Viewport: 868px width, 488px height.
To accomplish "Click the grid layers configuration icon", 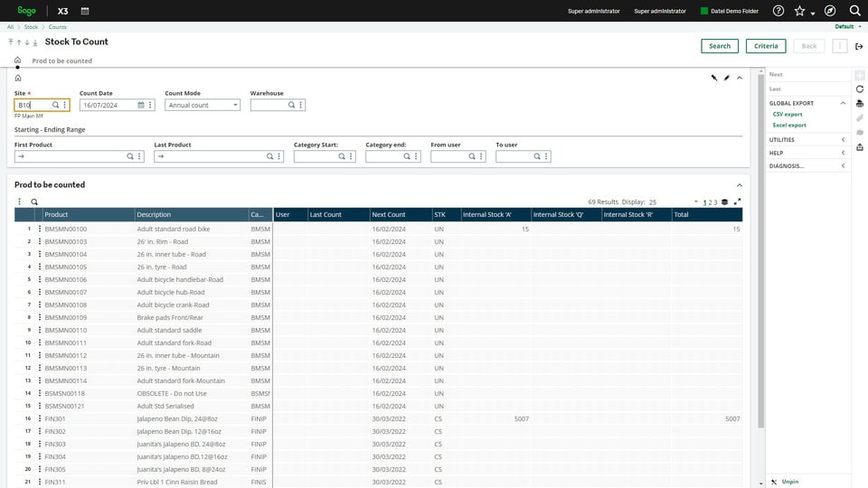I will click(724, 202).
